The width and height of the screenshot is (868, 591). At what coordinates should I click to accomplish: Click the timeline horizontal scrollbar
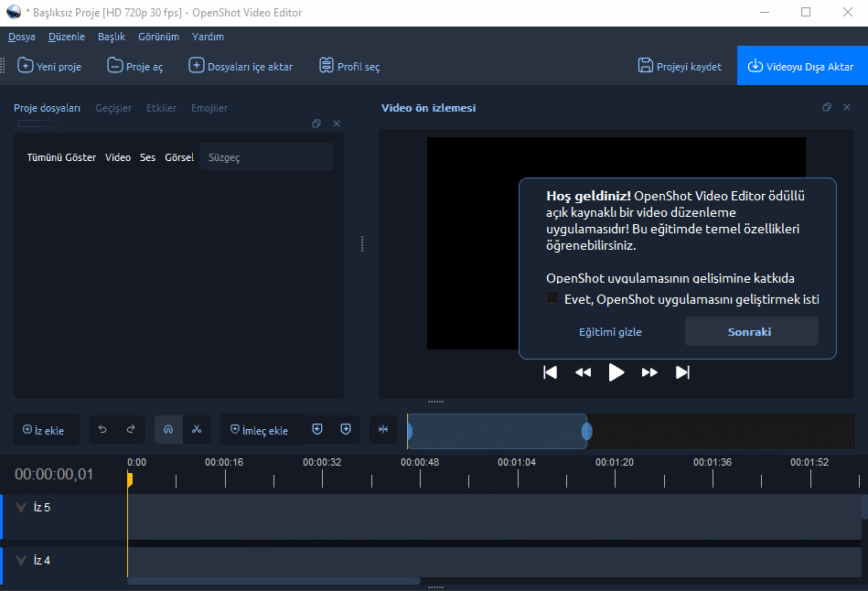point(274,581)
